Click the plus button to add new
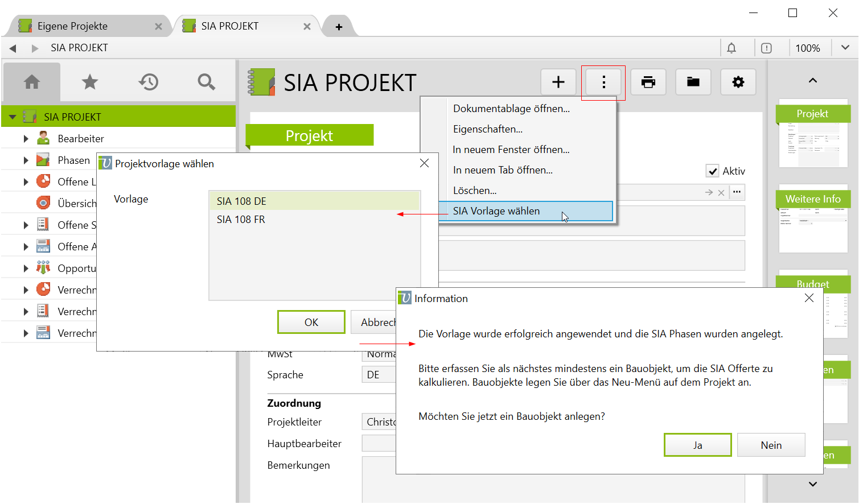The width and height of the screenshot is (859, 504). coord(558,82)
